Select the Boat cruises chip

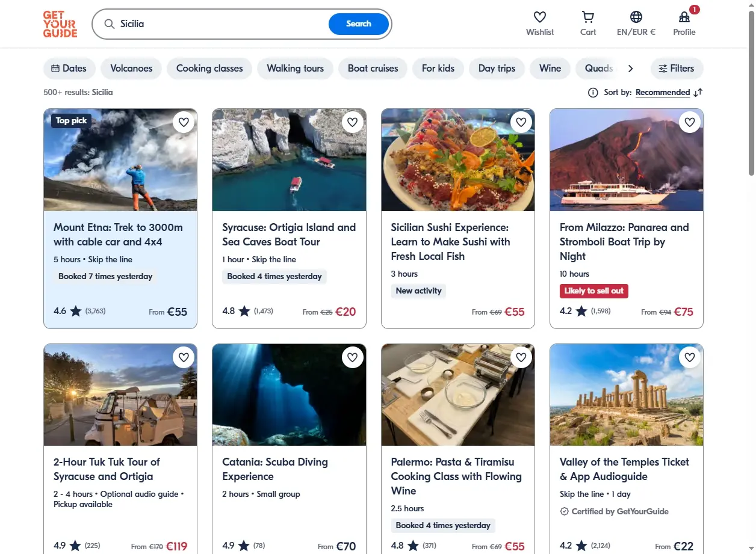pos(373,69)
